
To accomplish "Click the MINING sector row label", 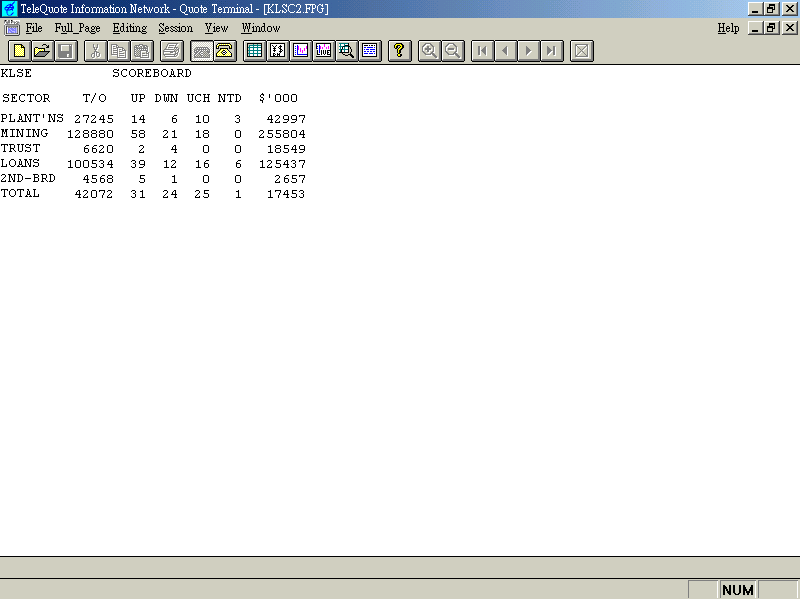I will tap(24, 133).
